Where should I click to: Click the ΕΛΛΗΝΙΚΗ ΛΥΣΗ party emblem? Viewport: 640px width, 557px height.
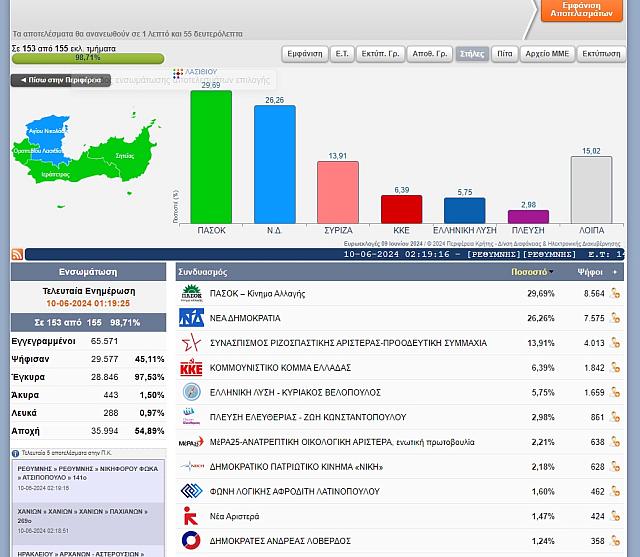tap(191, 392)
